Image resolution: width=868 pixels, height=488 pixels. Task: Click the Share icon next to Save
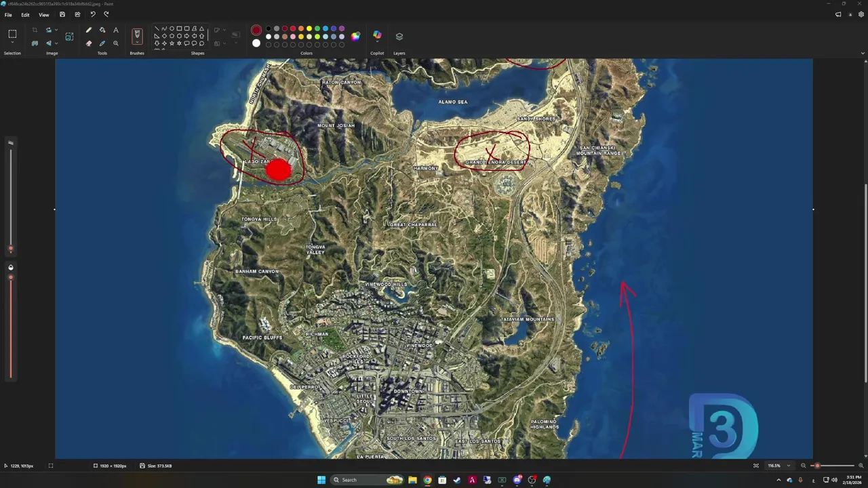[x=77, y=14]
